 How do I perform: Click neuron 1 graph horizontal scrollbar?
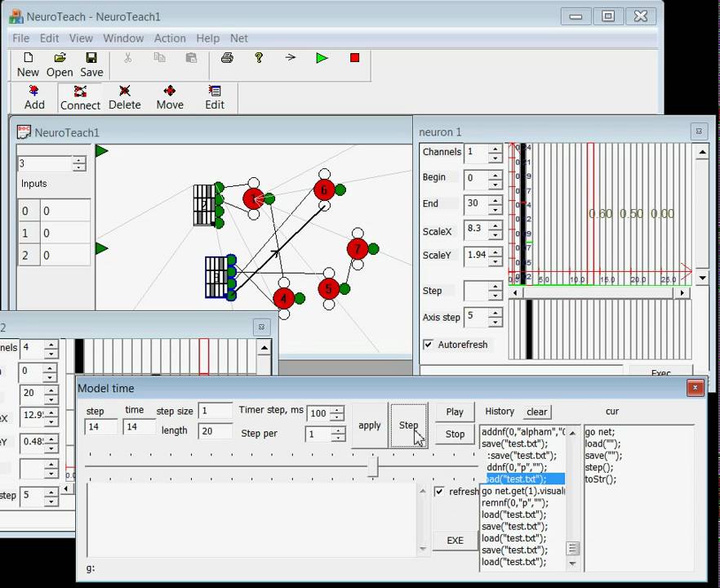click(x=599, y=292)
